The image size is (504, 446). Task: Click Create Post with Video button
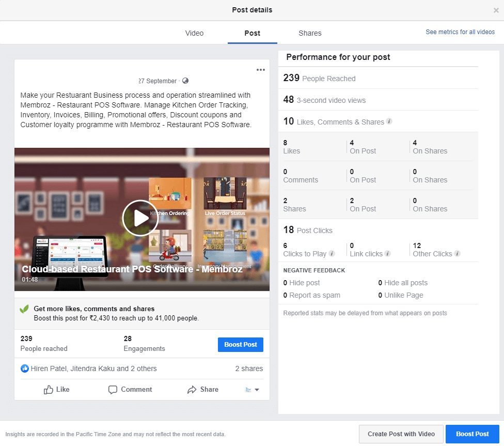pos(401,434)
